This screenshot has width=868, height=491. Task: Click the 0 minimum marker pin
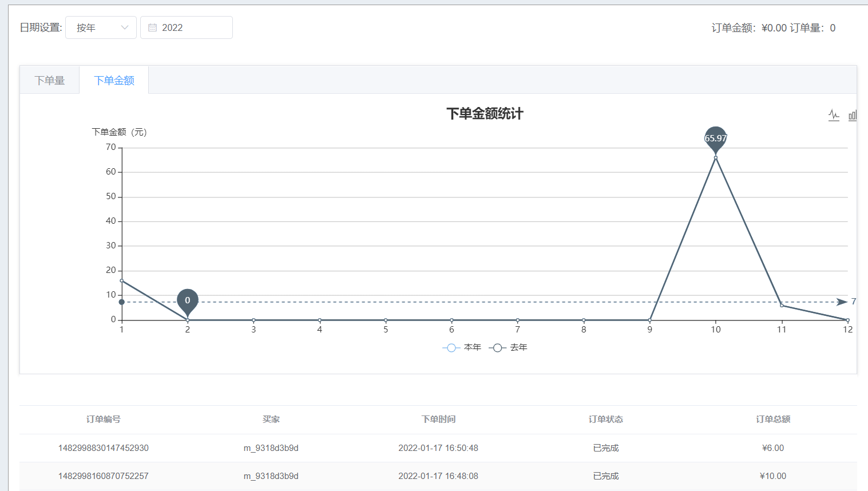(187, 302)
